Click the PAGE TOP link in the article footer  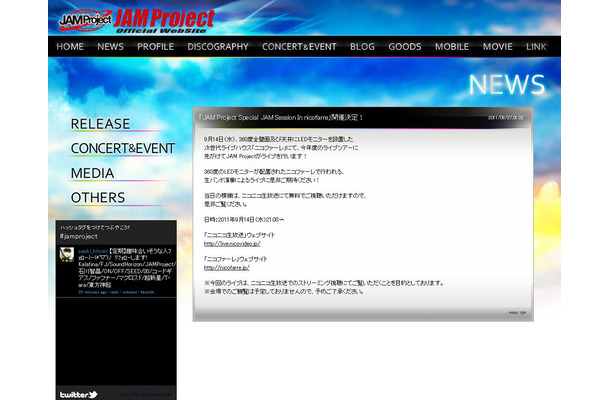tap(516, 313)
